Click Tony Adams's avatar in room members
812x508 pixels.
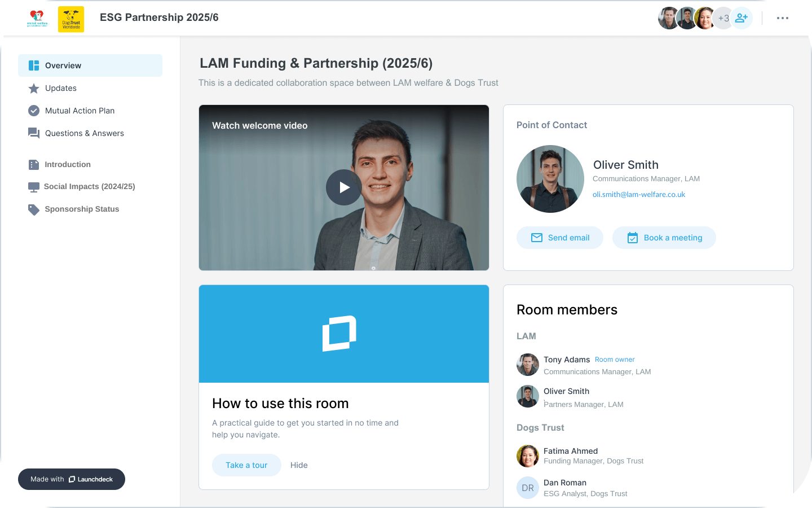pyautogui.click(x=528, y=365)
